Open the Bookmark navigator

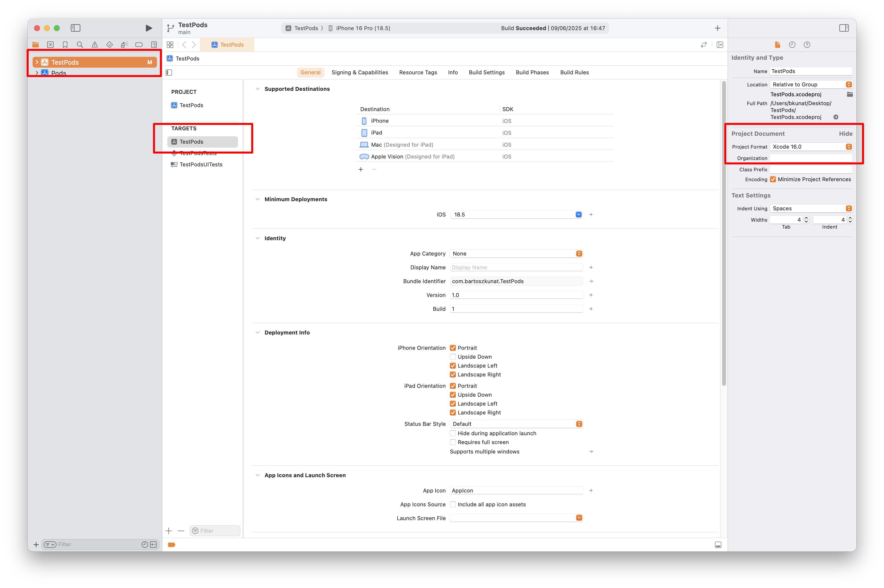pos(65,45)
